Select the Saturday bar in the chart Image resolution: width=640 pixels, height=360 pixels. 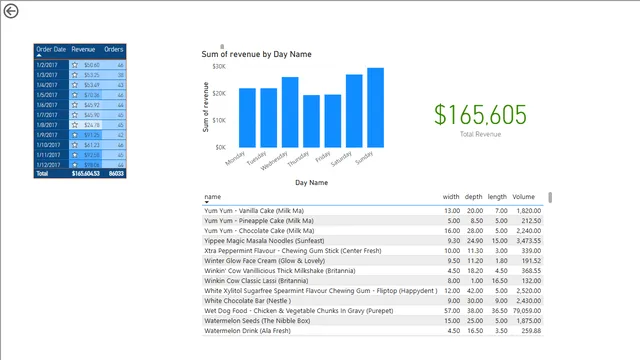tap(354, 111)
